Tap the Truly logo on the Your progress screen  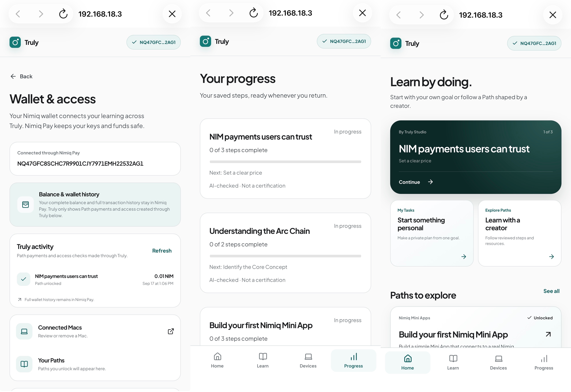click(205, 42)
